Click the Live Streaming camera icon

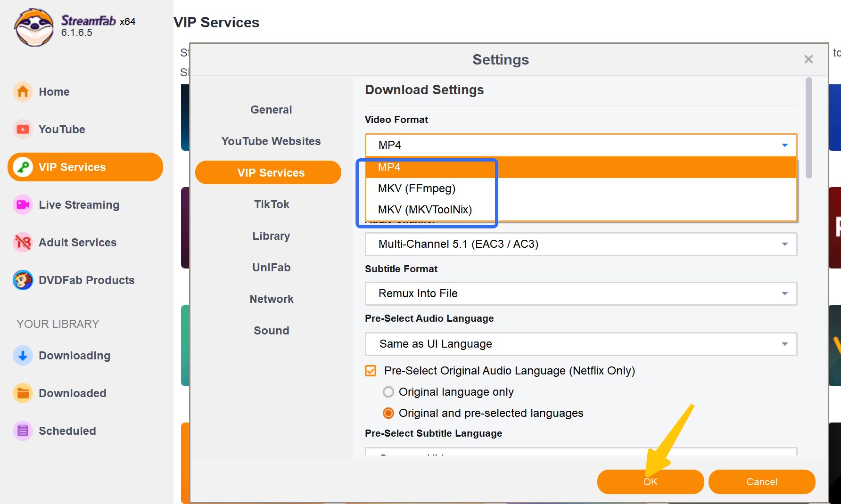coord(23,204)
